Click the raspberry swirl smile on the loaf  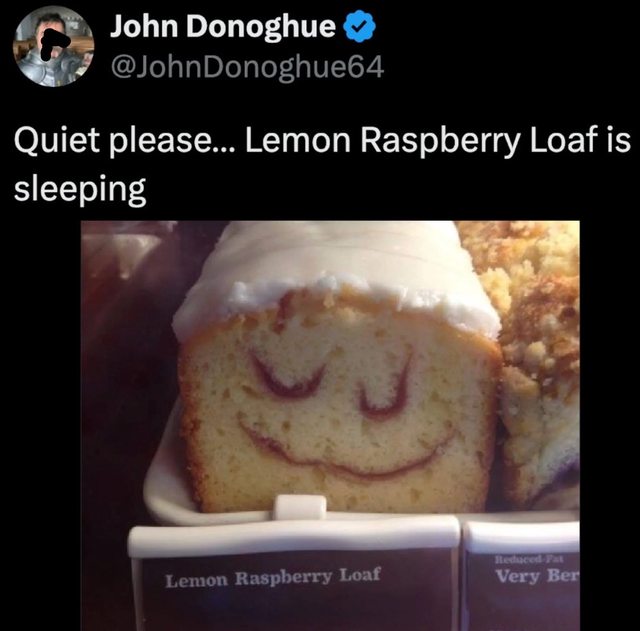345,449
